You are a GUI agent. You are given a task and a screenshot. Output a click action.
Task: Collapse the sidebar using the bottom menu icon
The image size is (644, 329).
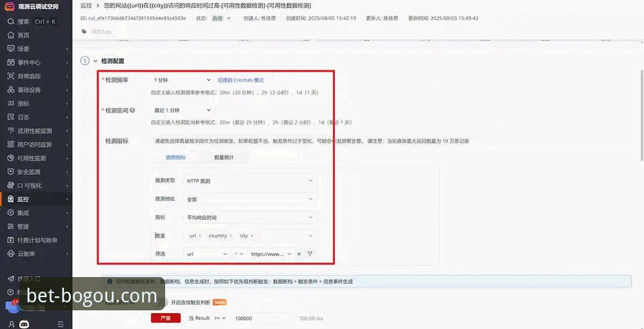point(61,324)
